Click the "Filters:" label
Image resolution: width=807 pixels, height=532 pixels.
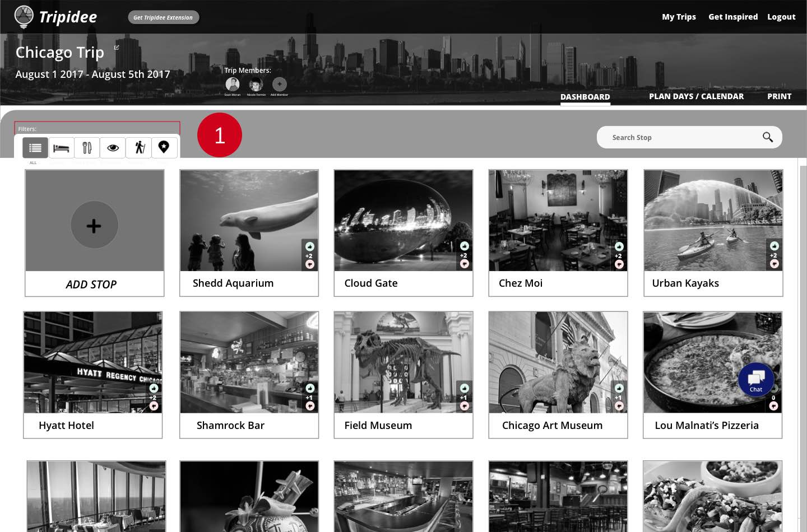click(27, 129)
